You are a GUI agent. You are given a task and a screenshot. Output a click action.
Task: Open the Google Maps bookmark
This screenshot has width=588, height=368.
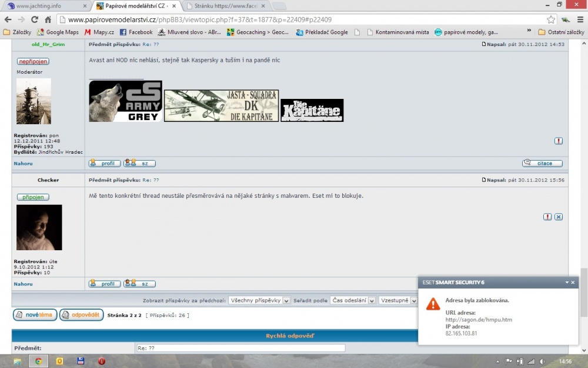(58, 32)
